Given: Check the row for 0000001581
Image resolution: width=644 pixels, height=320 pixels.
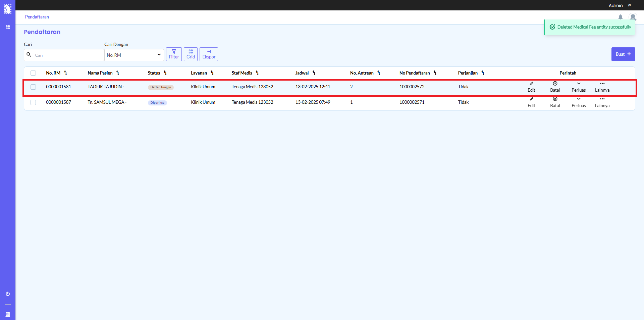Looking at the screenshot, I should click(33, 87).
